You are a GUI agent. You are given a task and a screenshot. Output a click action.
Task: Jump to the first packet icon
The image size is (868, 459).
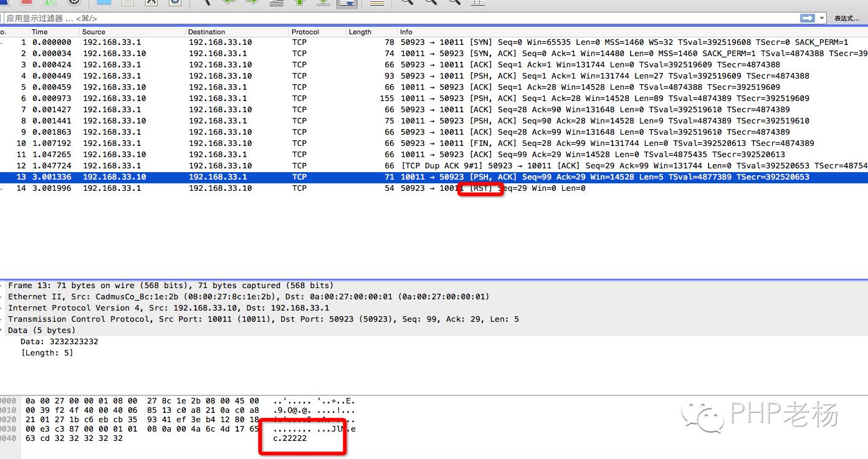pyautogui.click(x=300, y=2)
